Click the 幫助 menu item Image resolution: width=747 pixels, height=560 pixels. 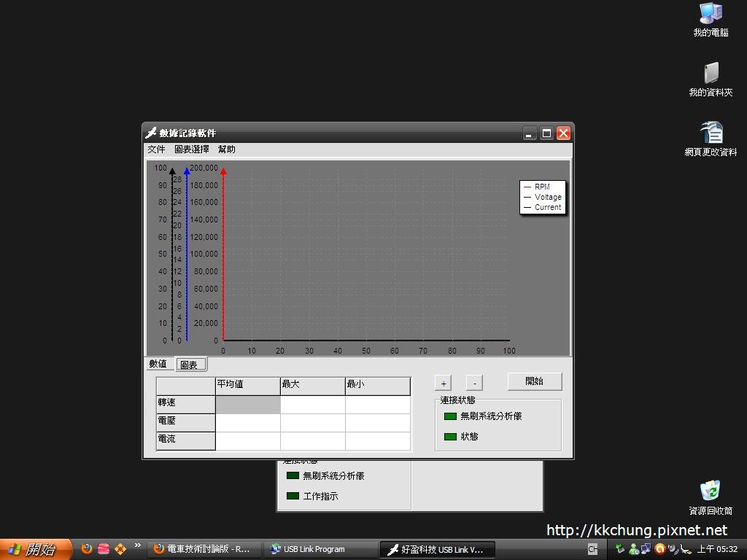click(225, 149)
